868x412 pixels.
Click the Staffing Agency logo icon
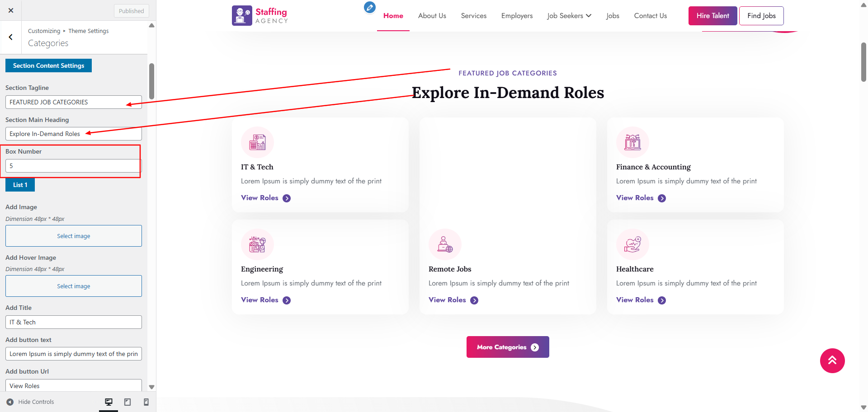coord(241,15)
